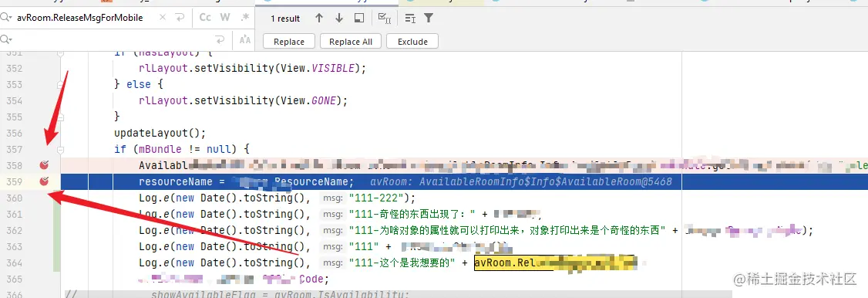
Task: Click the empty replace text field
Action: (113, 40)
